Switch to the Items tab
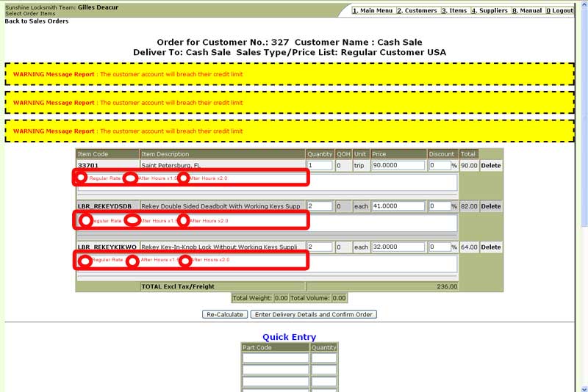588x392 pixels. 454,10
